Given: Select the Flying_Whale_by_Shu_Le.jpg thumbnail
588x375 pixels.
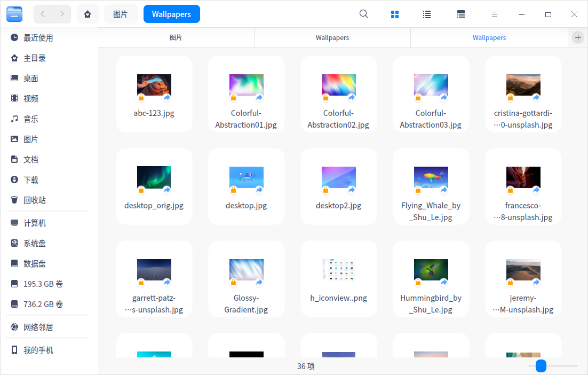Looking at the screenshot, I should [431, 177].
